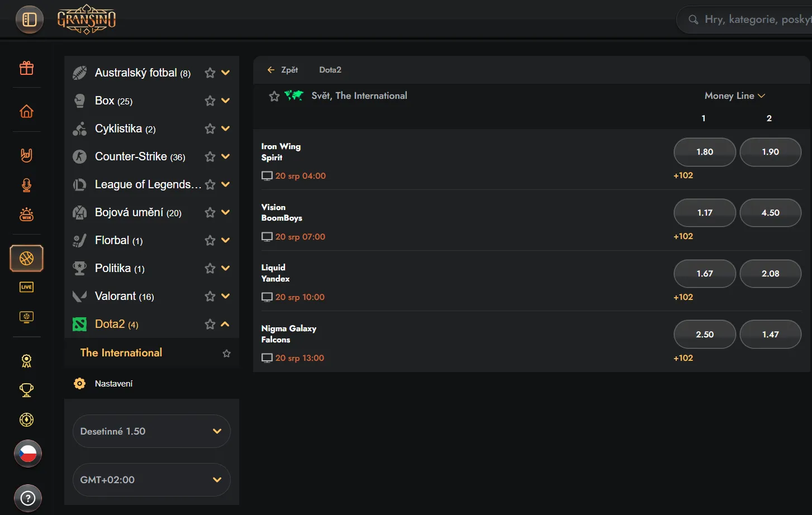
Task: Favorite League of Legends with star
Action: coord(210,184)
